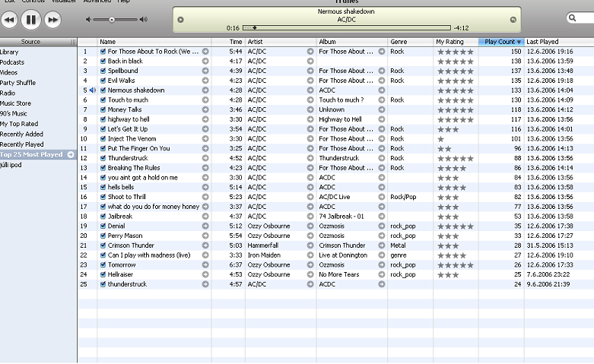Sort by the Album column header
The width and height of the screenshot is (594, 364).
[352, 42]
